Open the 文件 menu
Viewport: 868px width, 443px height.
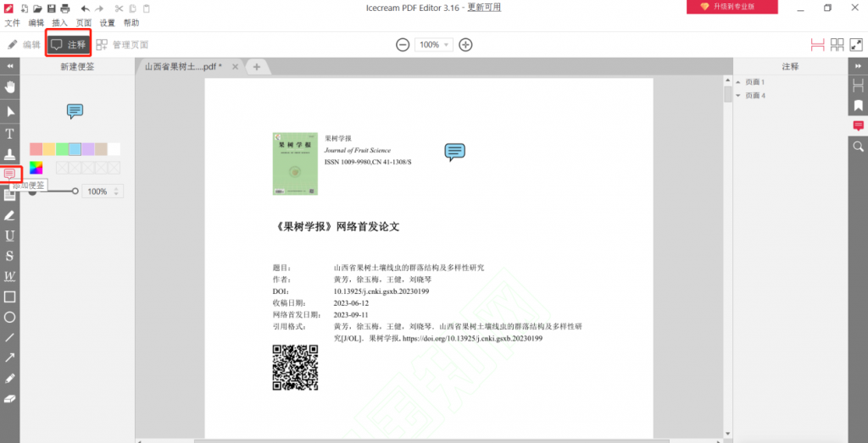click(x=13, y=23)
